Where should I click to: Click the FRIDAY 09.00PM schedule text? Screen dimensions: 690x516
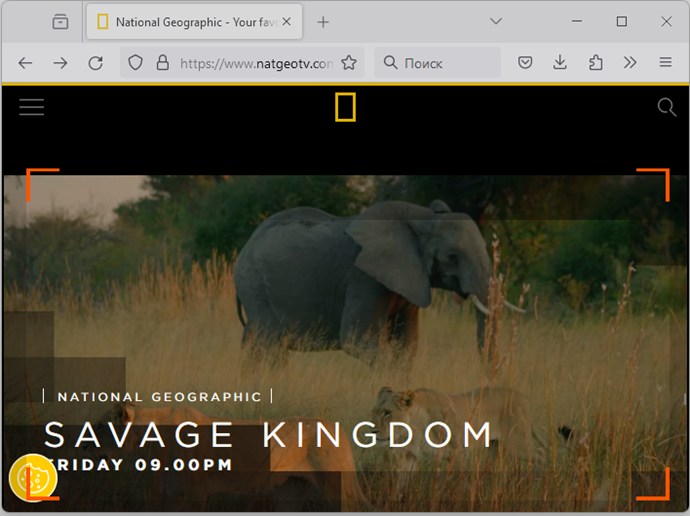(139, 465)
